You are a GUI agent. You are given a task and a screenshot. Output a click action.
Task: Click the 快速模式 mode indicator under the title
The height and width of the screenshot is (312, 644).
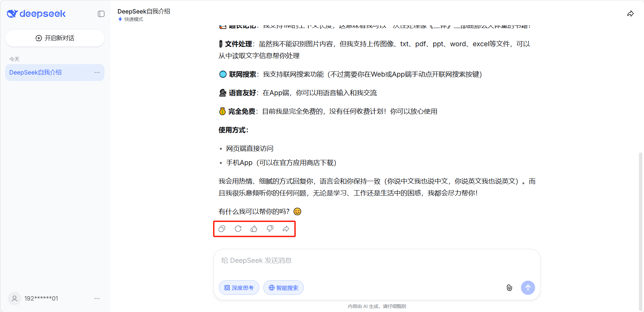[x=131, y=20]
